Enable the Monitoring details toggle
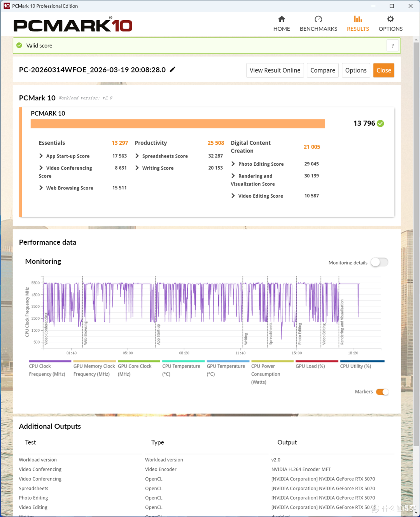420x517 pixels. pos(379,262)
